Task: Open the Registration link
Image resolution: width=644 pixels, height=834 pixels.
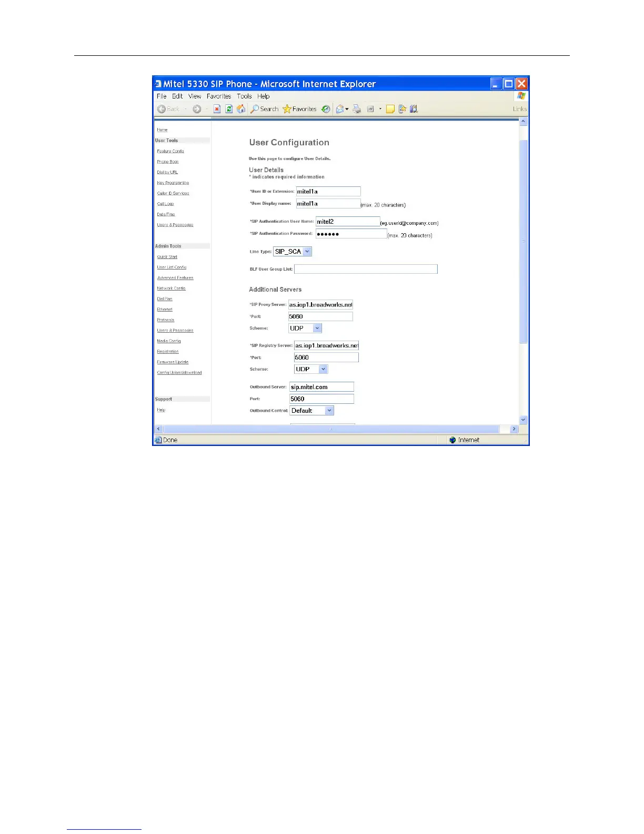Action: pyautogui.click(x=168, y=352)
